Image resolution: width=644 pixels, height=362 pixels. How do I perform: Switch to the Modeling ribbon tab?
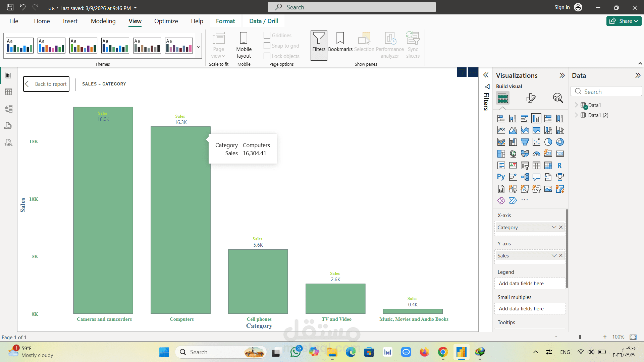tap(103, 21)
